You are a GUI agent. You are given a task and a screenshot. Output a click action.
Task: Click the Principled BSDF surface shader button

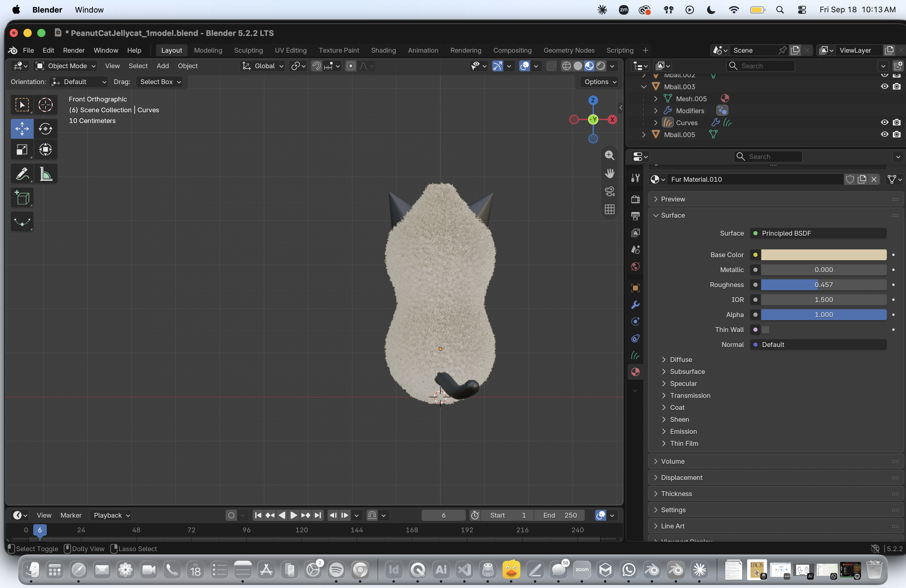point(818,234)
